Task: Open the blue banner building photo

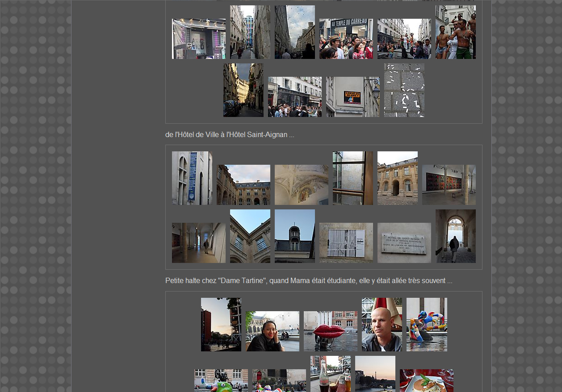Action: pos(192,178)
